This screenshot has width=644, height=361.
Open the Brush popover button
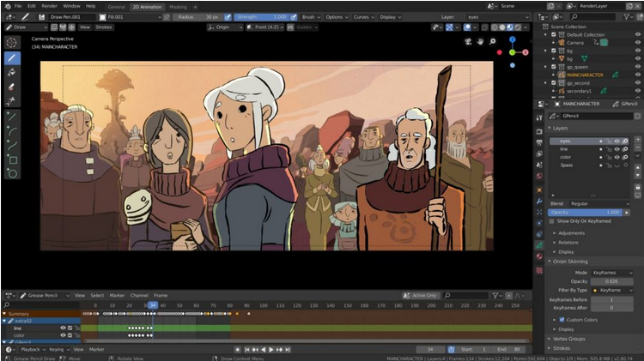[311, 17]
